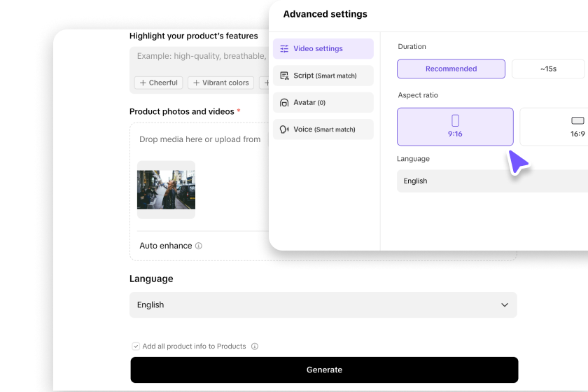588x392 pixels.
Task: Click the Voice icon in sidebar
Action: [x=284, y=129]
